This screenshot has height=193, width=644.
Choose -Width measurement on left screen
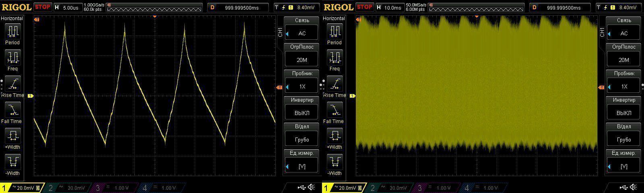(12, 162)
